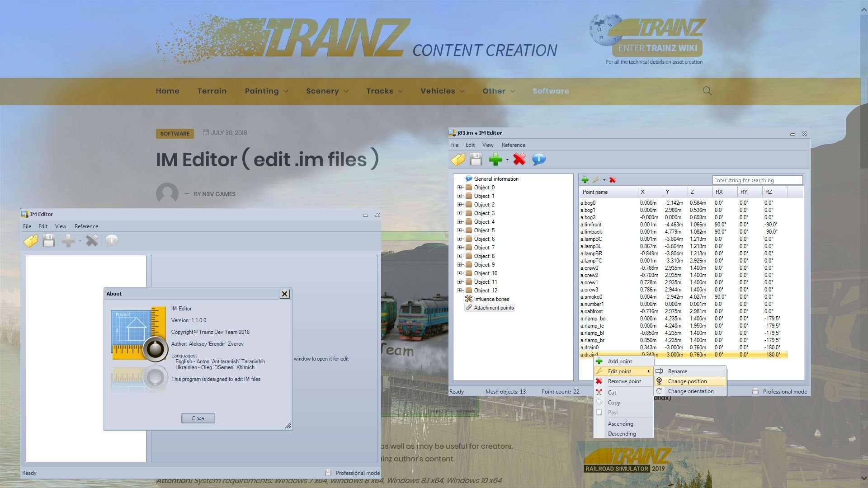Select a.cabfront row in points table
Screen dimensions: 868x488
pyautogui.click(x=684, y=311)
